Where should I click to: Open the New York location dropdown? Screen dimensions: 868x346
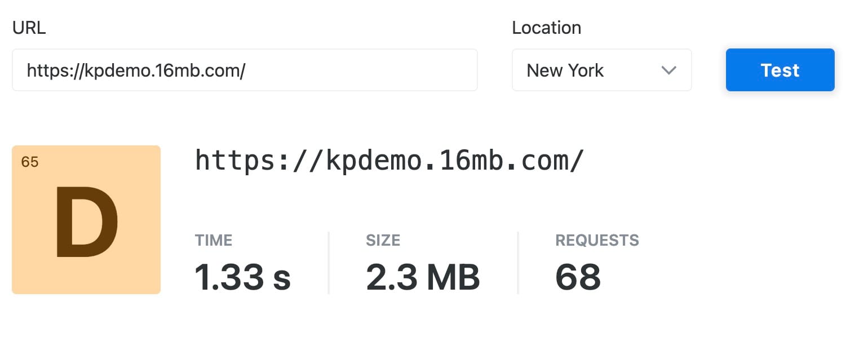(x=601, y=70)
